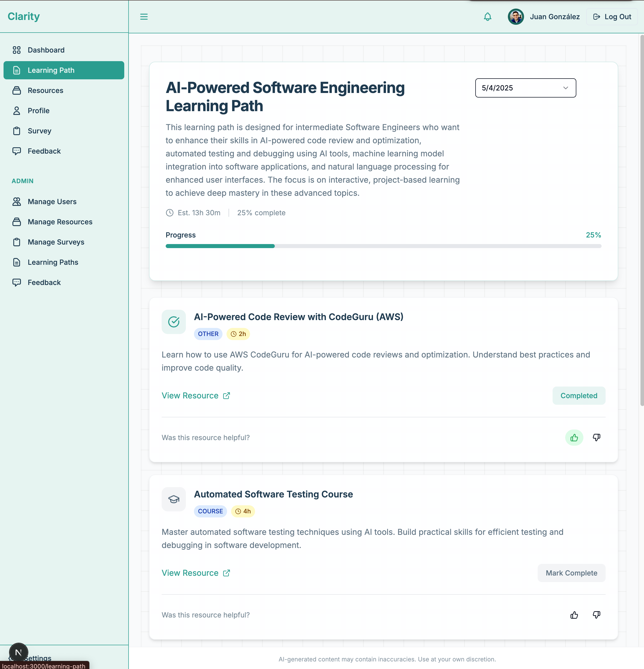Viewport: 644px width, 669px height.
Task: Click the 25% progress bar
Action: (x=383, y=246)
